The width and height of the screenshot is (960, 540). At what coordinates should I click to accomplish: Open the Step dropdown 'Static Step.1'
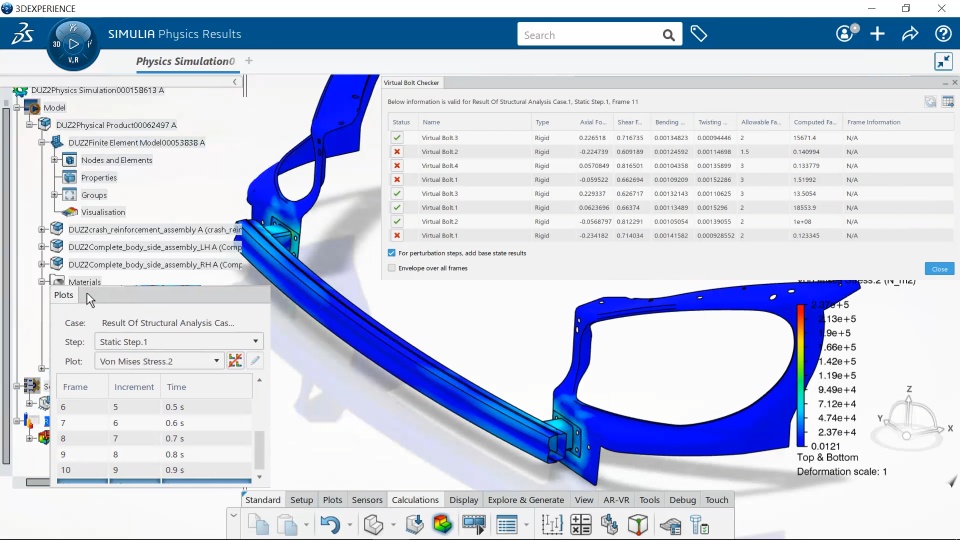[x=179, y=342]
